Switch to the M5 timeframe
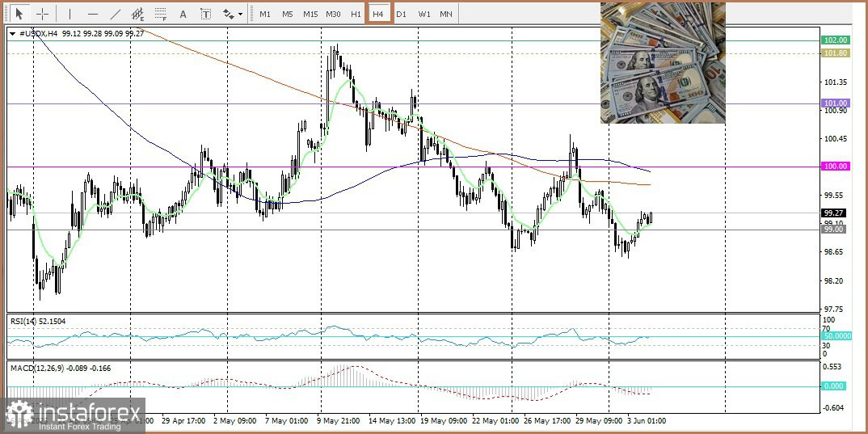Screen dimensions: 868x434 tap(287, 14)
